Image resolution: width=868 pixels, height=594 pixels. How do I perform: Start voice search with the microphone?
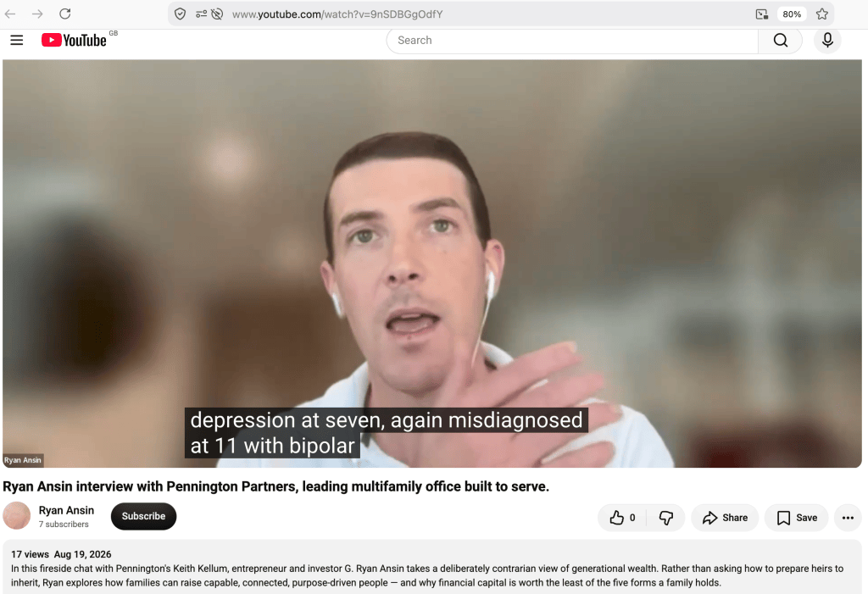pyautogui.click(x=827, y=41)
